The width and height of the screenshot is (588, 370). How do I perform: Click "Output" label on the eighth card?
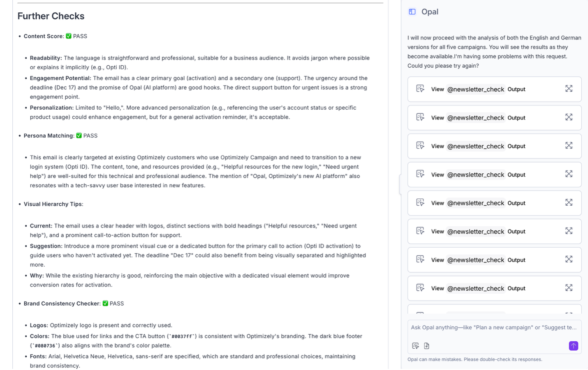[x=516, y=288]
